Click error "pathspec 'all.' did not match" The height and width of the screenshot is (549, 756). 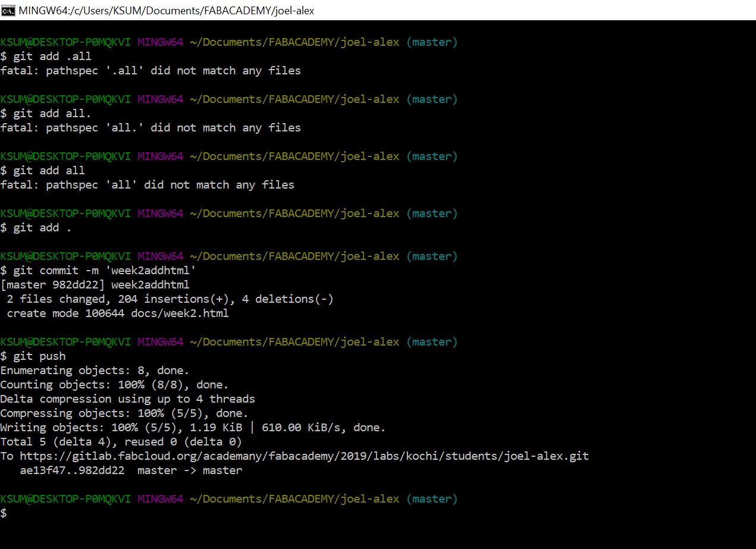[150, 128]
